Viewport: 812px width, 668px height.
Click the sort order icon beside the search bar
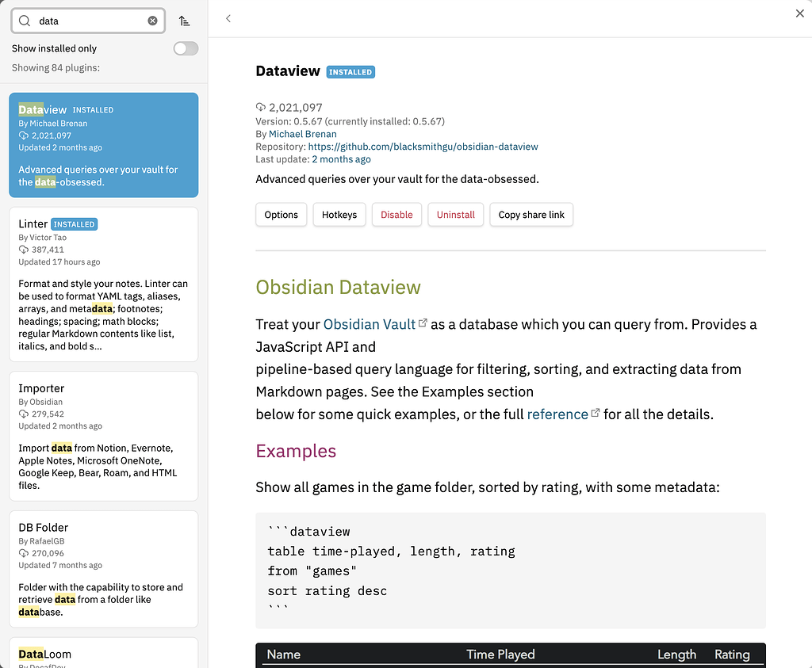[184, 21]
